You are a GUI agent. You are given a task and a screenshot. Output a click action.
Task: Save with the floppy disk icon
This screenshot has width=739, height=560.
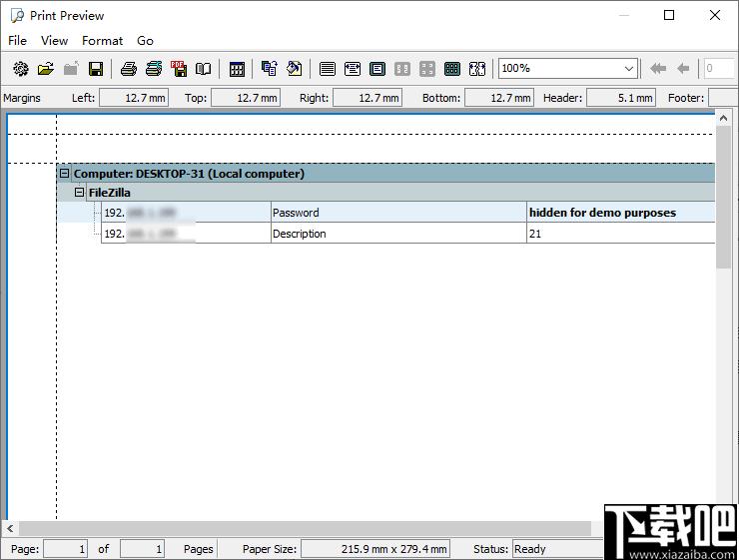tap(96, 69)
